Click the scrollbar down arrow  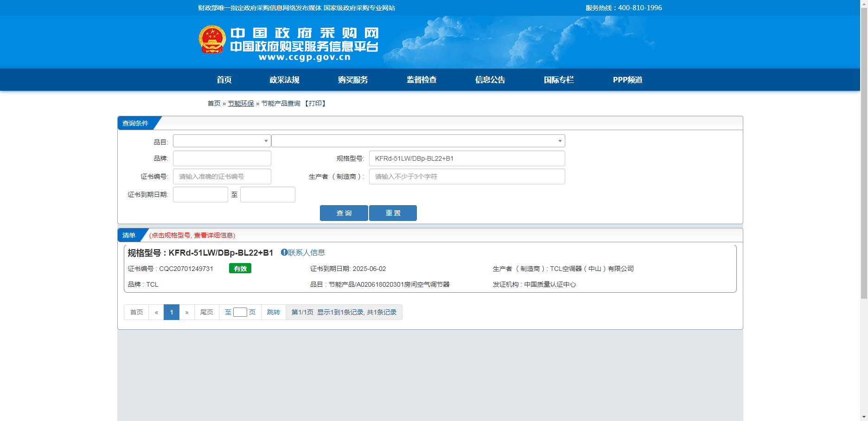pos(864,417)
